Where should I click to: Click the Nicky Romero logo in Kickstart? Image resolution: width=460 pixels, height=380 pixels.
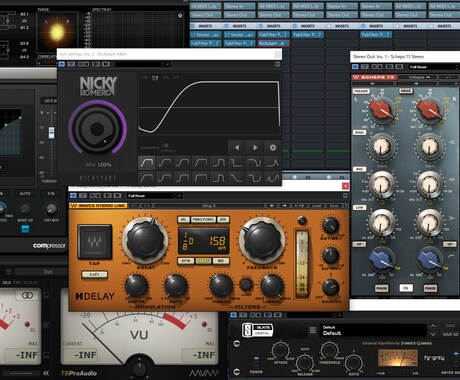coord(98,86)
